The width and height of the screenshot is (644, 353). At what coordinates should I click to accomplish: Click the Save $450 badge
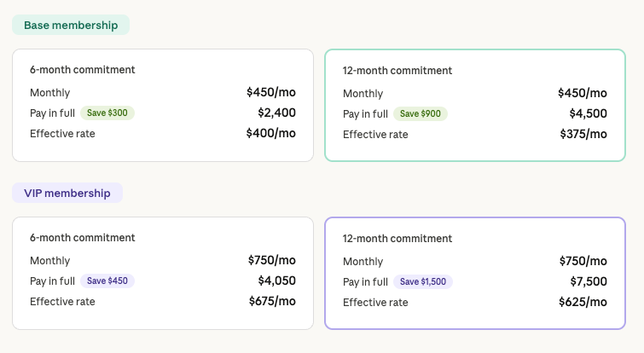click(107, 281)
